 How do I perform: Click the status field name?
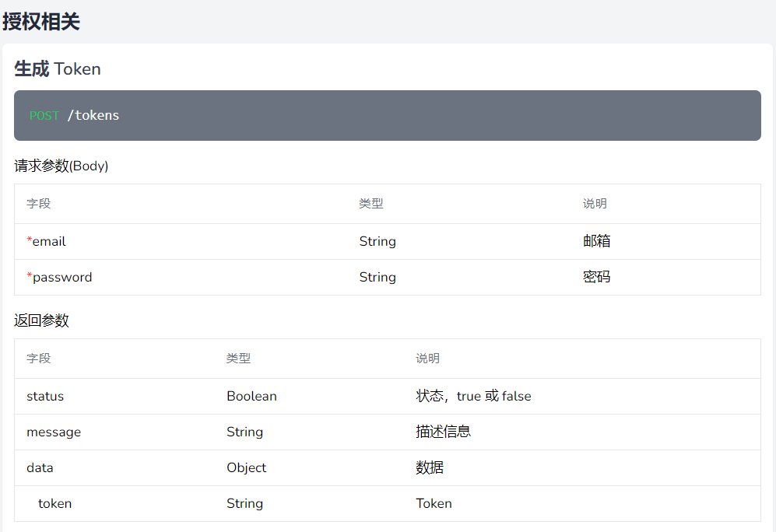[x=45, y=397]
